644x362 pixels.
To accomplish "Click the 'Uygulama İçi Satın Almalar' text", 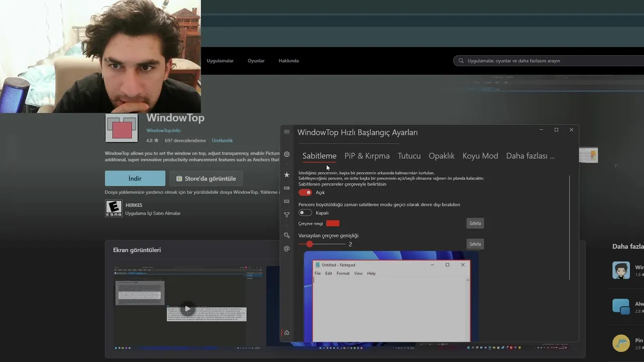I will tap(153, 213).
